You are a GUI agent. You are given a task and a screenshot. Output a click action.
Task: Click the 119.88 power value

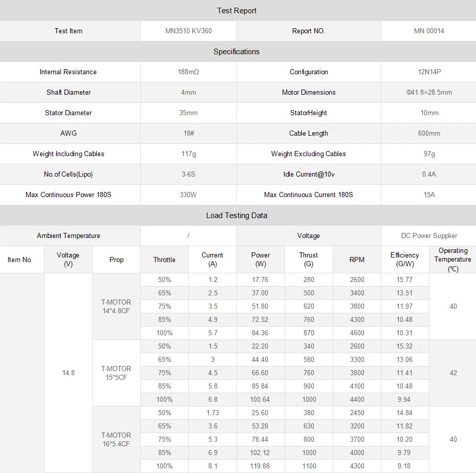coord(261,466)
